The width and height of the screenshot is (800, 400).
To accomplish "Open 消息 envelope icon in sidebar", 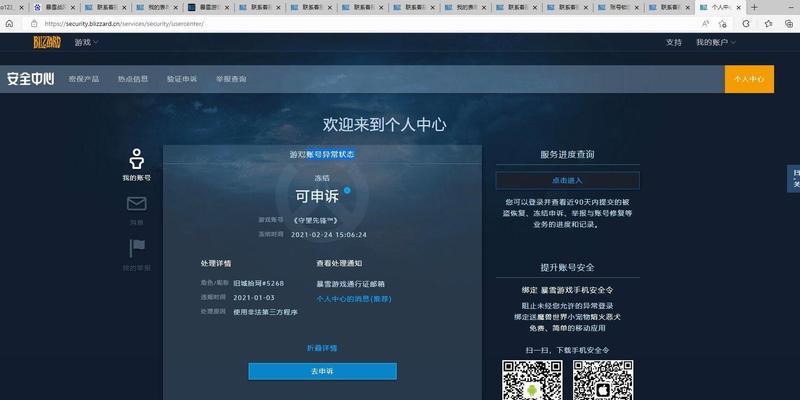I will pos(136,204).
